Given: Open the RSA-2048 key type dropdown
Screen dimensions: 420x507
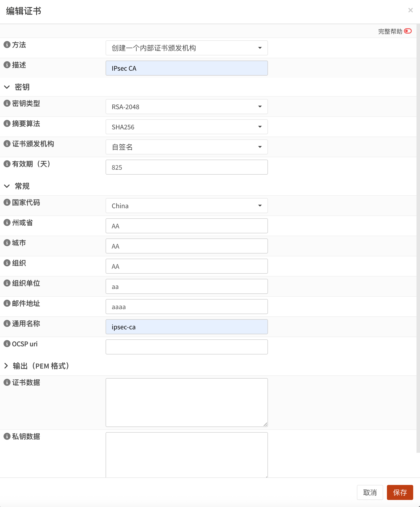Looking at the screenshot, I should pos(186,107).
